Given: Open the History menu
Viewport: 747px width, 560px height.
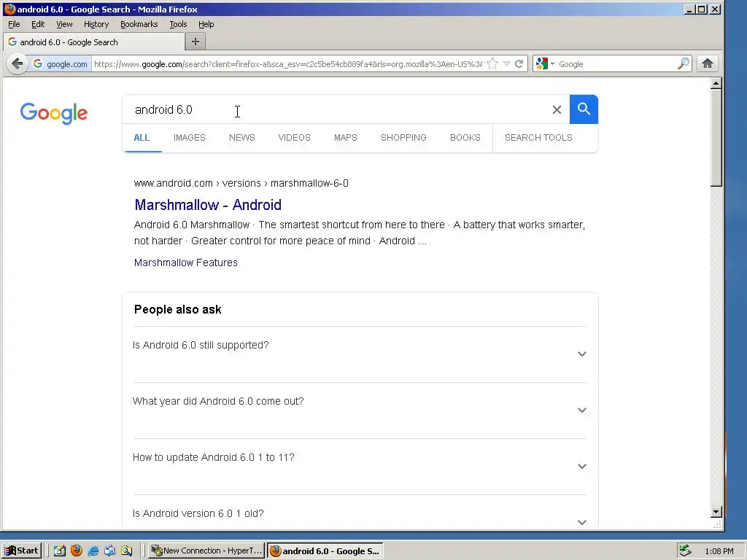Looking at the screenshot, I should (x=96, y=24).
